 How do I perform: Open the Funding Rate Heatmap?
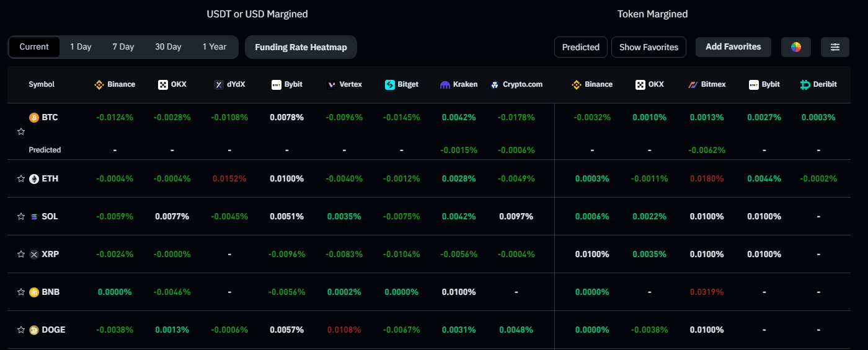click(x=301, y=47)
